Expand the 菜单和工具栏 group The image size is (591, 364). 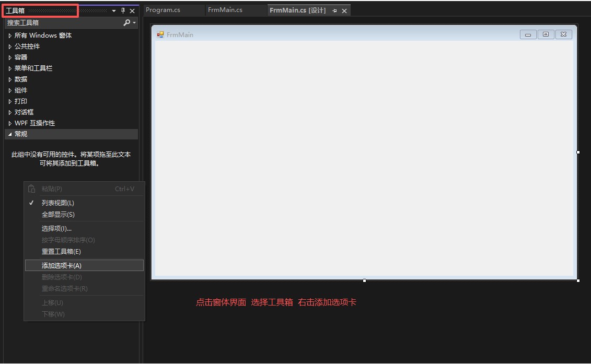point(10,68)
